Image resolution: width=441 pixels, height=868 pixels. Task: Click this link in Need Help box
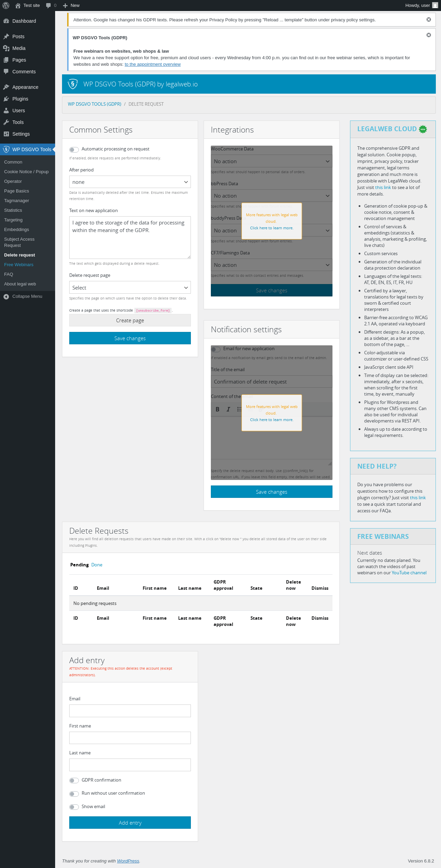(418, 498)
